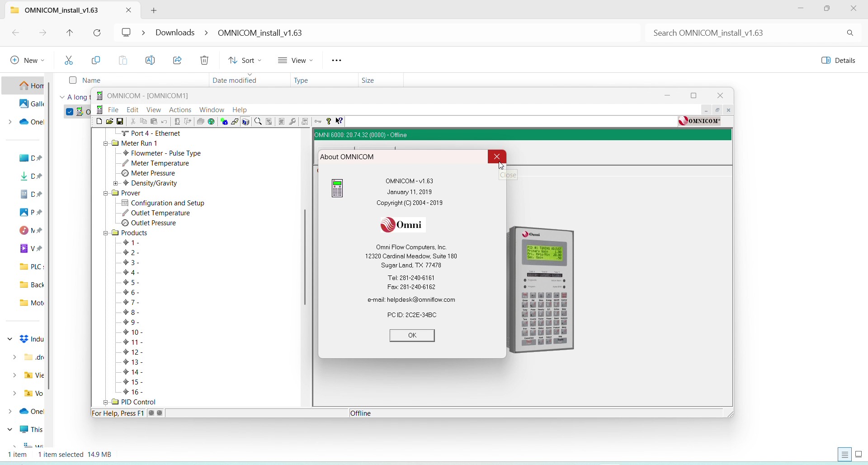Open the File menu in OMNICOM

pyautogui.click(x=113, y=110)
